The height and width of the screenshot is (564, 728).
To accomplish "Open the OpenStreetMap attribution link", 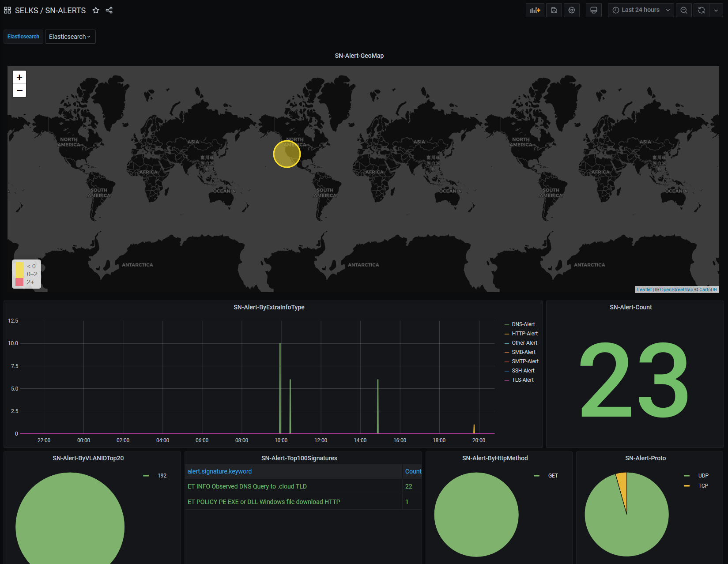I will pyautogui.click(x=676, y=290).
